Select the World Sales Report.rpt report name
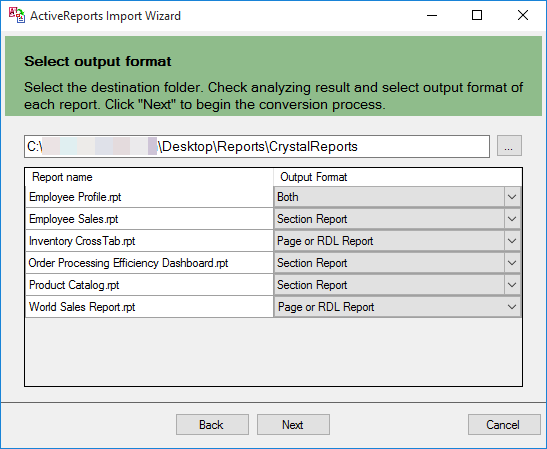 82,307
